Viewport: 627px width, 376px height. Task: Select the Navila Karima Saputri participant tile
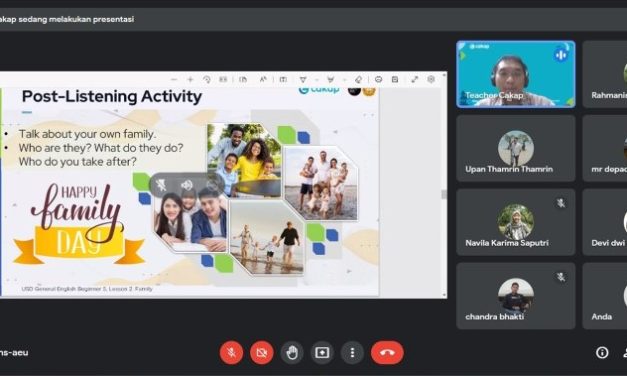click(516, 222)
